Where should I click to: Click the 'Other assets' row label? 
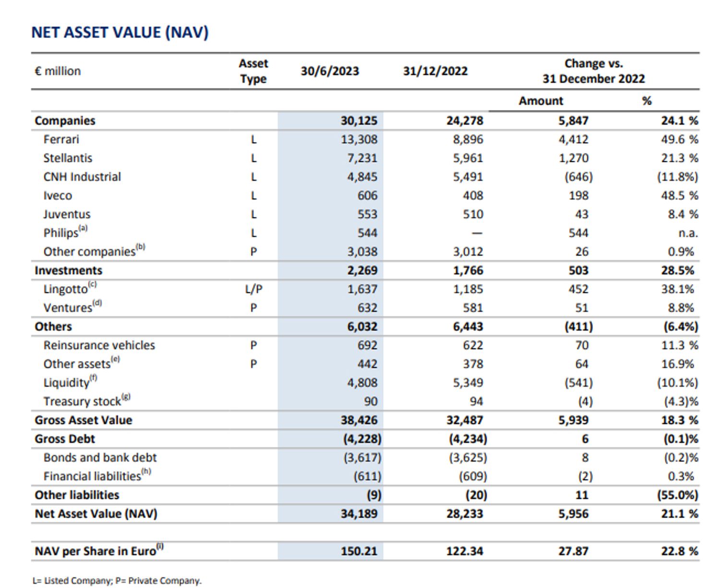(x=82, y=363)
